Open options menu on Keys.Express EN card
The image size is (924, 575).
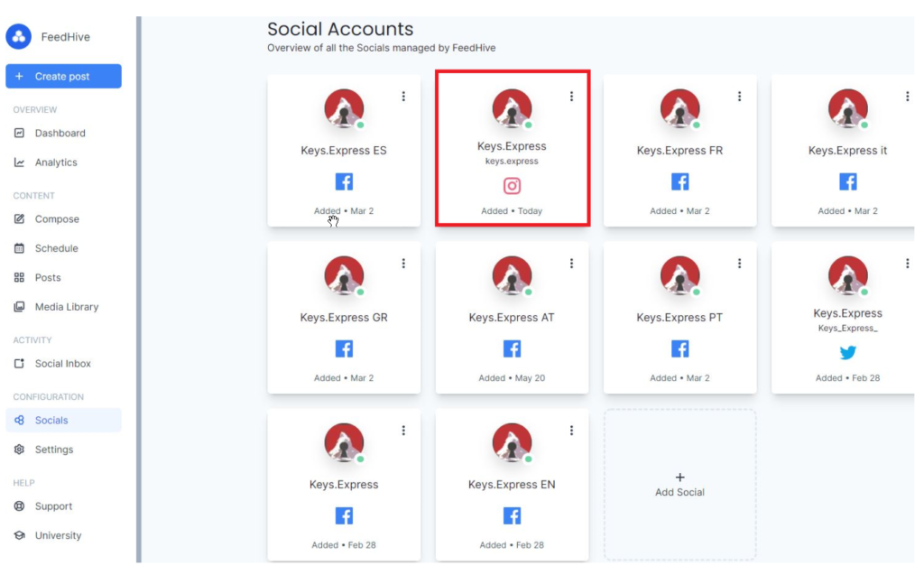click(571, 431)
